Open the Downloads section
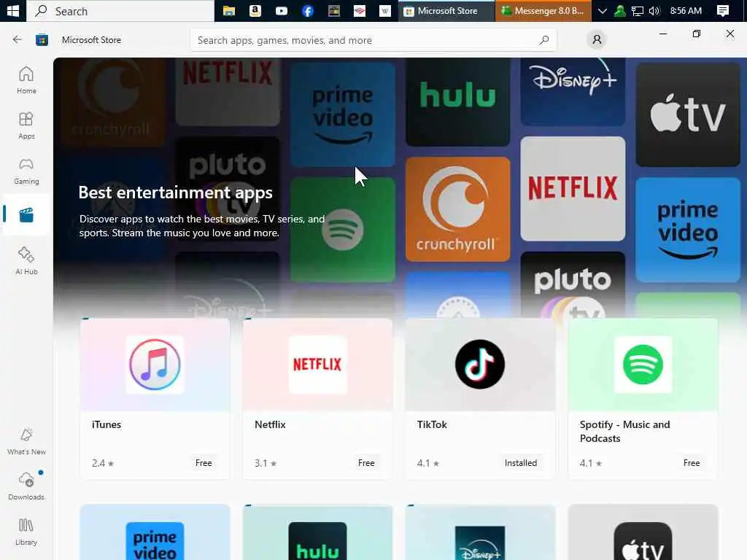The image size is (747, 560). (x=26, y=486)
